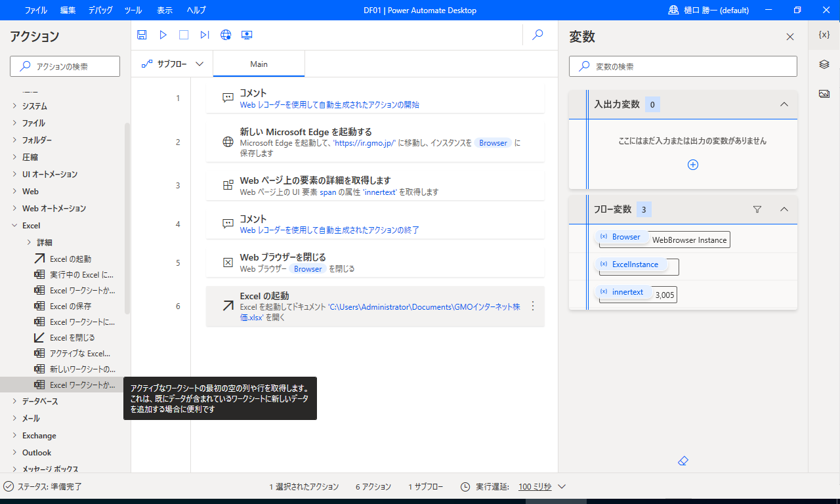Click the actions pane vertical scrollbar
The height and width of the screenshot is (504, 840).
click(x=127, y=218)
